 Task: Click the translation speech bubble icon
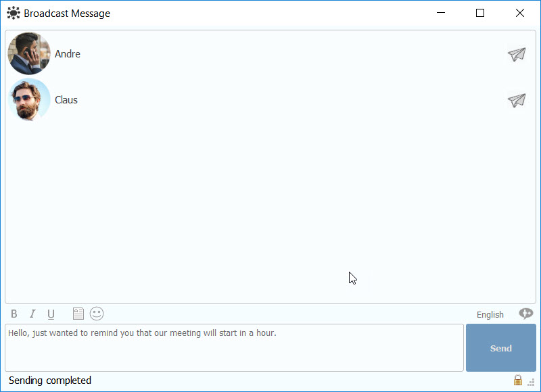tap(525, 314)
